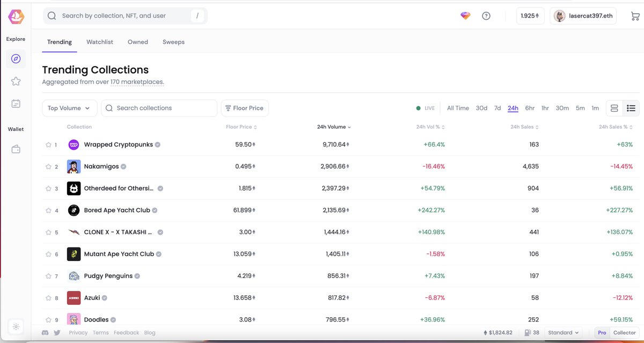The width and height of the screenshot is (644, 343).
Task: Open the favorites star sidebar icon
Action: coord(16,81)
